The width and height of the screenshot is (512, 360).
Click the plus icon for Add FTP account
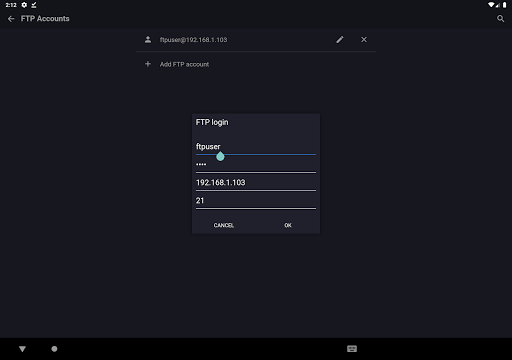pos(148,64)
